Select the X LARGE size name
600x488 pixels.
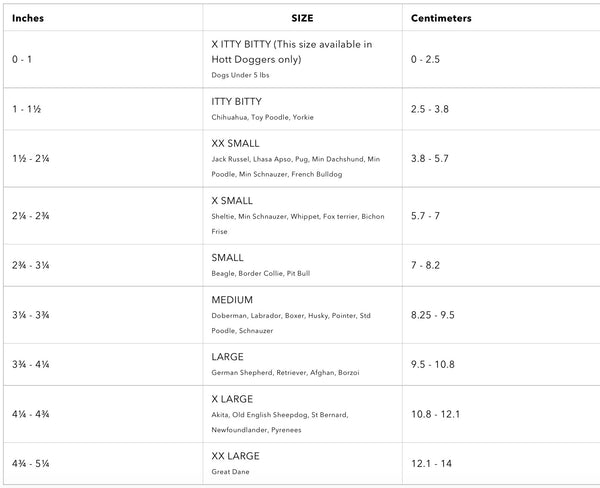234,399
